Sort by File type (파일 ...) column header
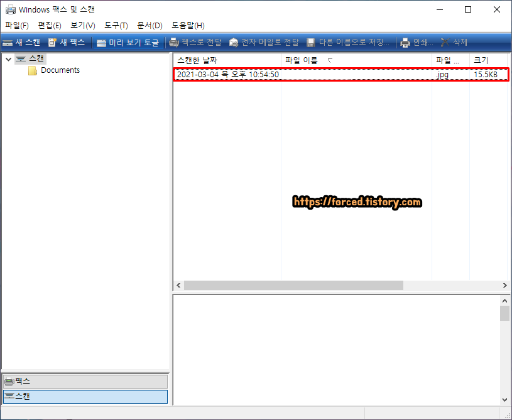The image size is (512, 420). 450,60
